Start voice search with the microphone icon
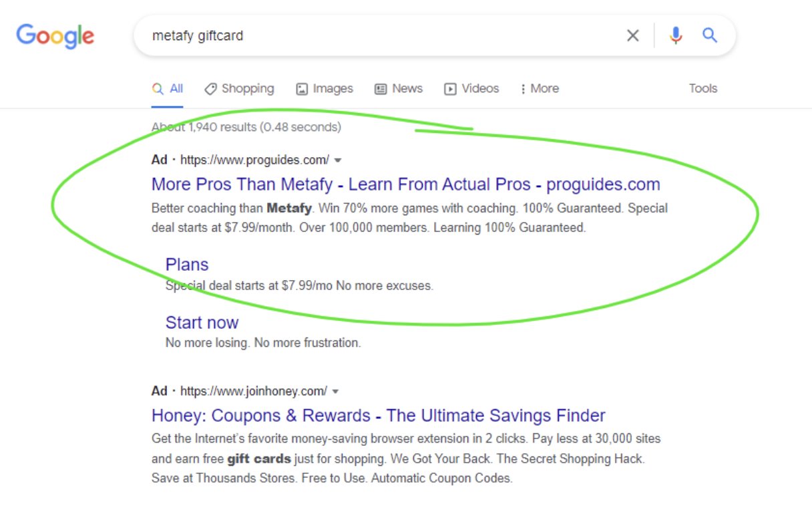Image resolution: width=812 pixels, height=508 pixels. click(676, 35)
